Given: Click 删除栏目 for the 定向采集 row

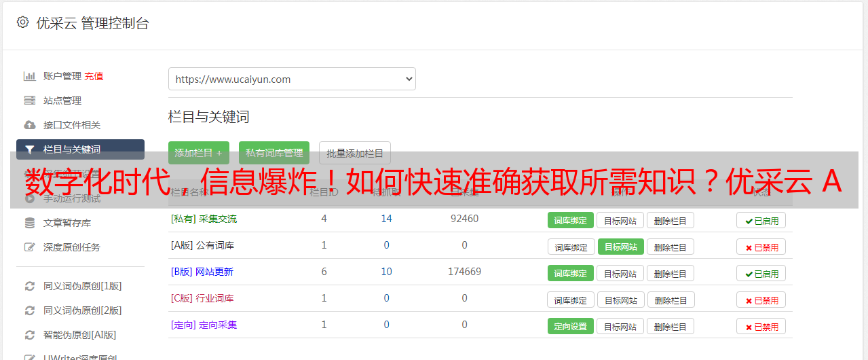Looking at the screenshot, I should (x=670, y=326).
